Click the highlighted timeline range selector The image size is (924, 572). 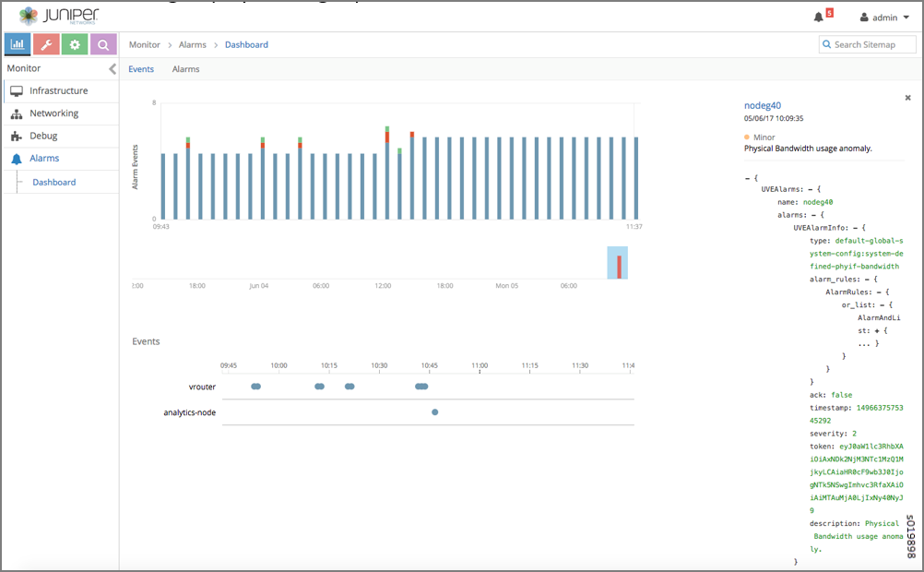click(617, 262)
